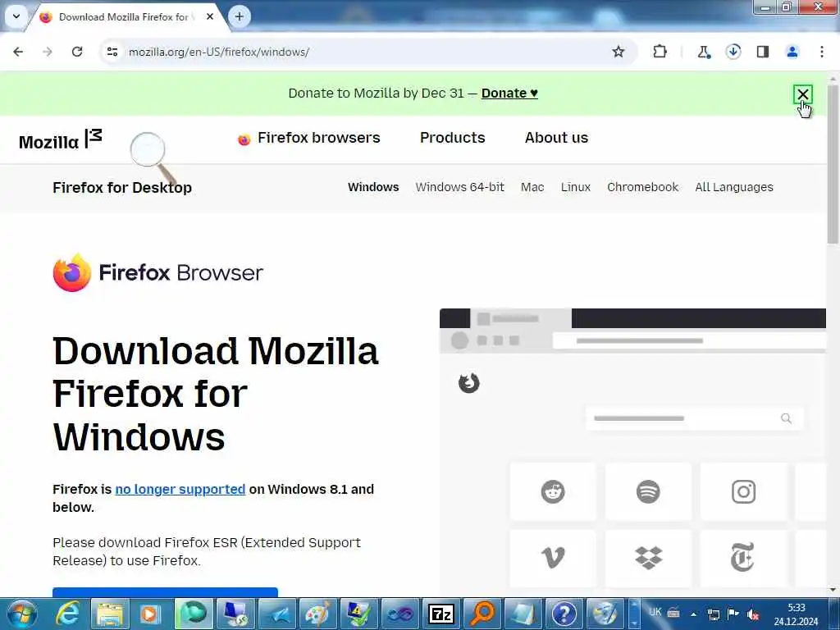The width and height of the screenshot is (840, 630).
Task: Reload the current page
Action: click(x=77, y=52)
